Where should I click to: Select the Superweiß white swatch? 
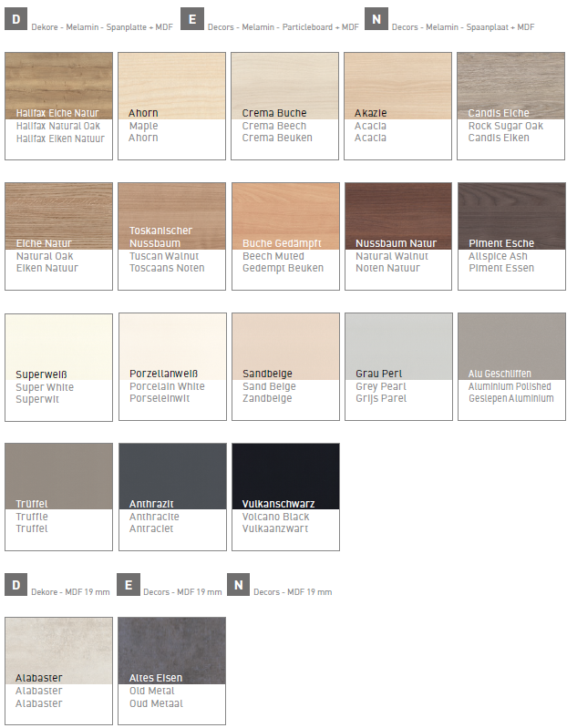pyautogui.click(x=59, y=346)
